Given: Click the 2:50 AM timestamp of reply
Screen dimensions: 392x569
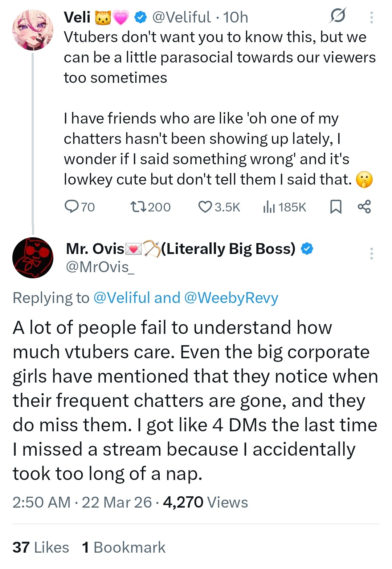Looking at the screenshot, I should pyautogui.click(x=41, y=503).
